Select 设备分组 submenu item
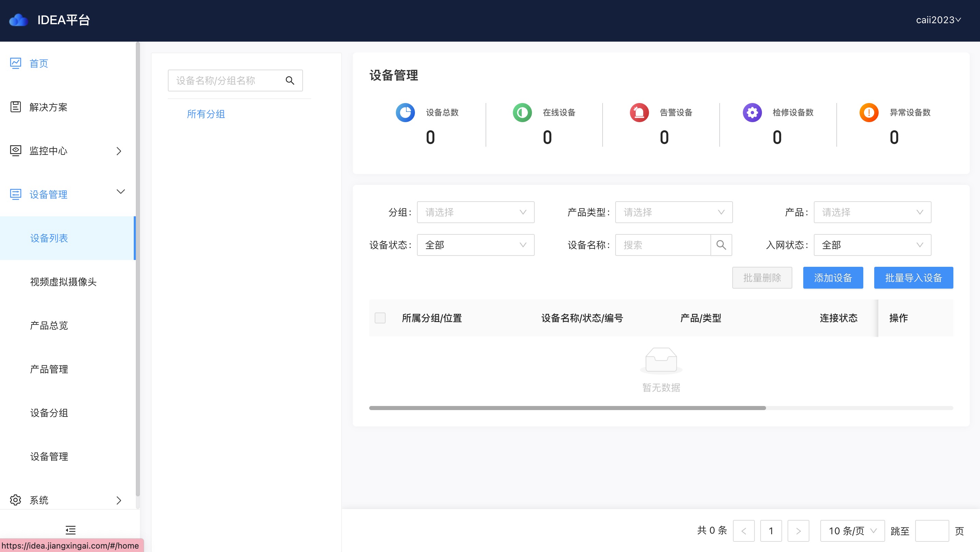Screen dimensions: 980x552 click(x=68, y=413)
